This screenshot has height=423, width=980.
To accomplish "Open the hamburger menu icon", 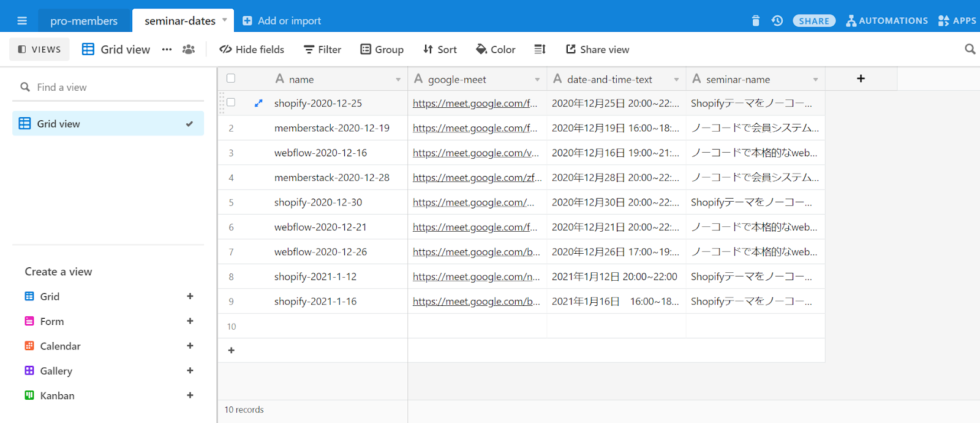I will (x=22, y=21).
